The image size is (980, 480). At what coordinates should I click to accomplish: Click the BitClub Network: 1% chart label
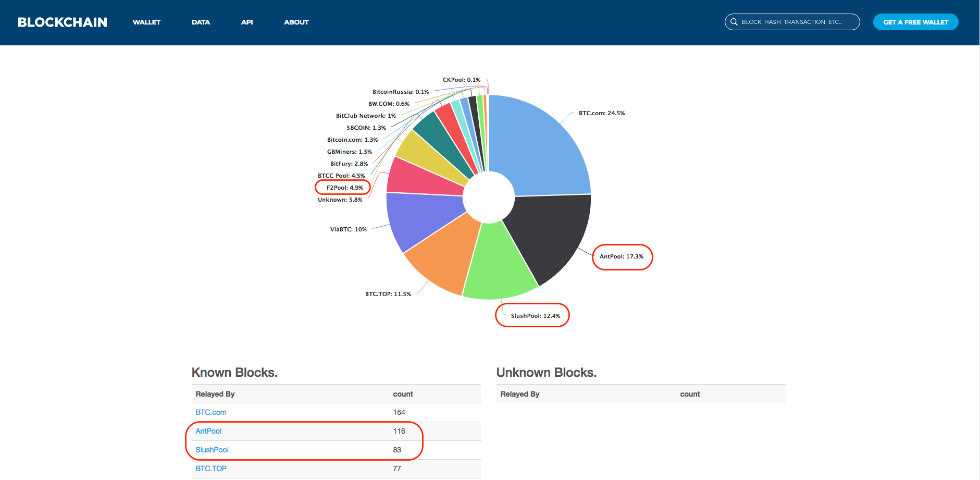[x=366, y=116]
